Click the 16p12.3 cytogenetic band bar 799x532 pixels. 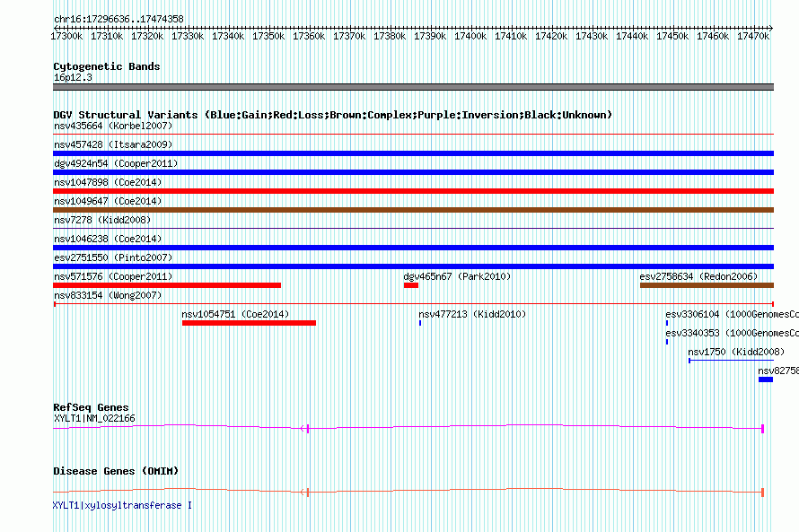click(x=413, y=87)
